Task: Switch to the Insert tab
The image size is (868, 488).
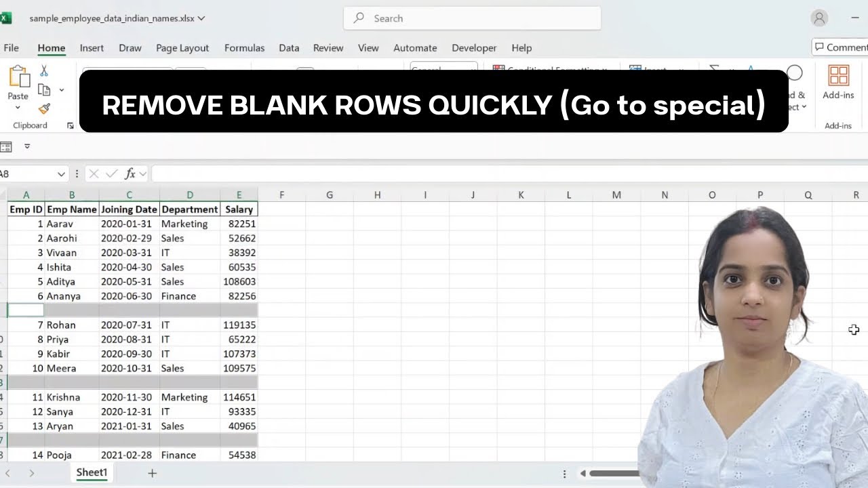Action: coord(92,47)
